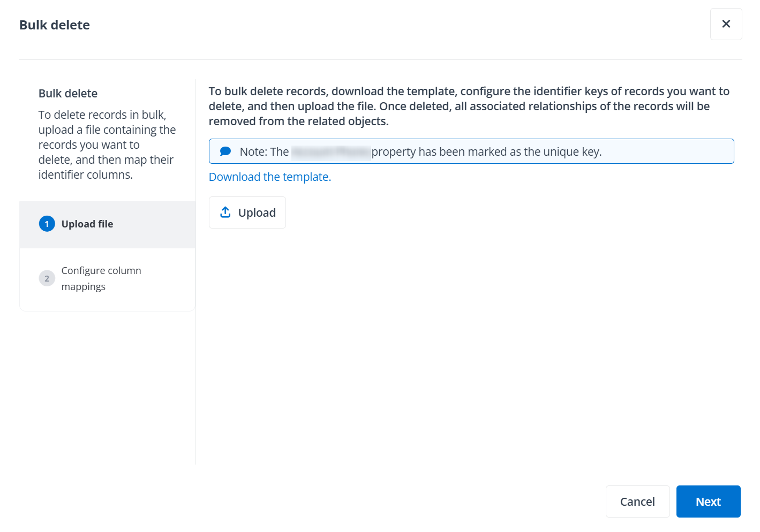
Task: Click the upload icon inside the Upload button
Action: [225, 212]
